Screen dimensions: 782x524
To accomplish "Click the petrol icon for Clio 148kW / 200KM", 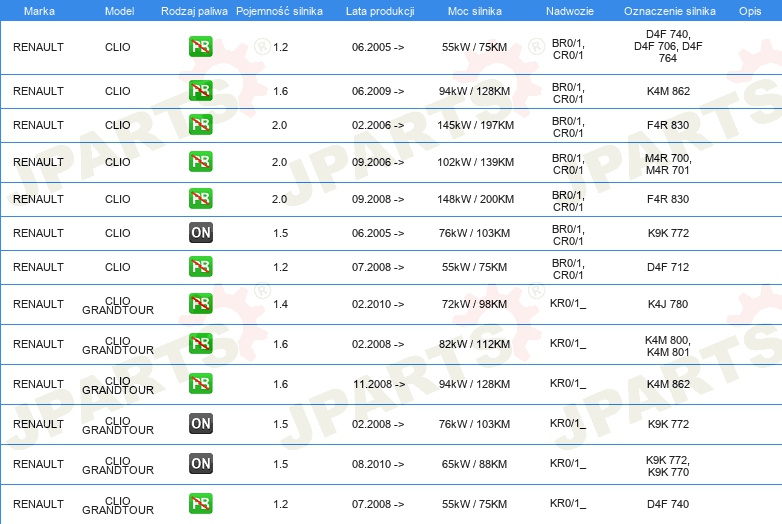I will (x=201, y=198).
